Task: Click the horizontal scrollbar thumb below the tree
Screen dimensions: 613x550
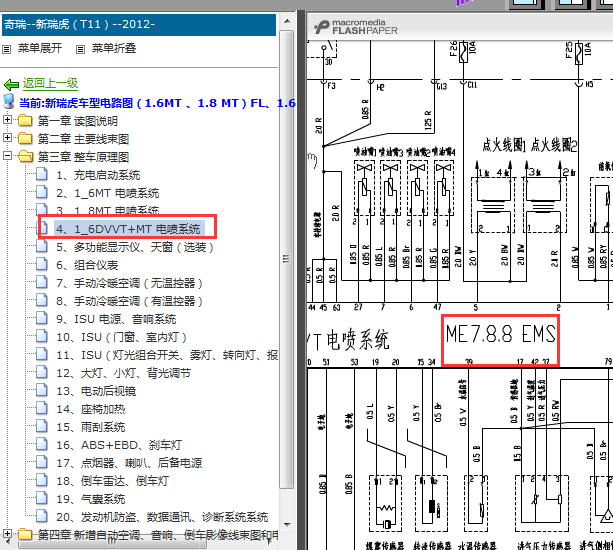Action: point(111,542)
